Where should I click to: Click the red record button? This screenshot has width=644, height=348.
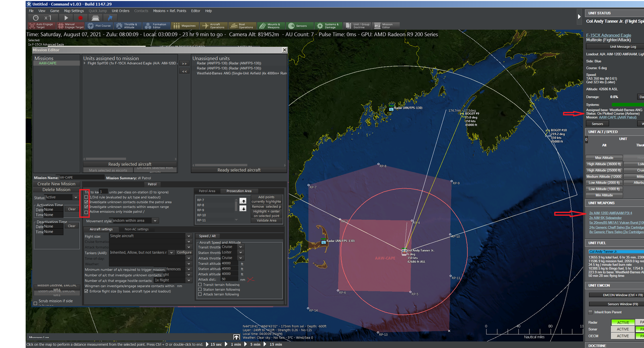point(80,18)
